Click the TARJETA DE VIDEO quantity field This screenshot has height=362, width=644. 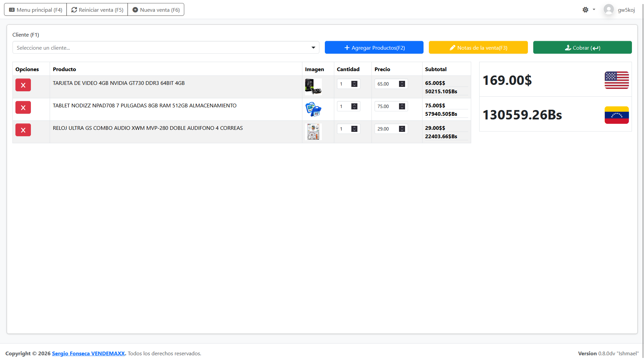tap(348, 84)
